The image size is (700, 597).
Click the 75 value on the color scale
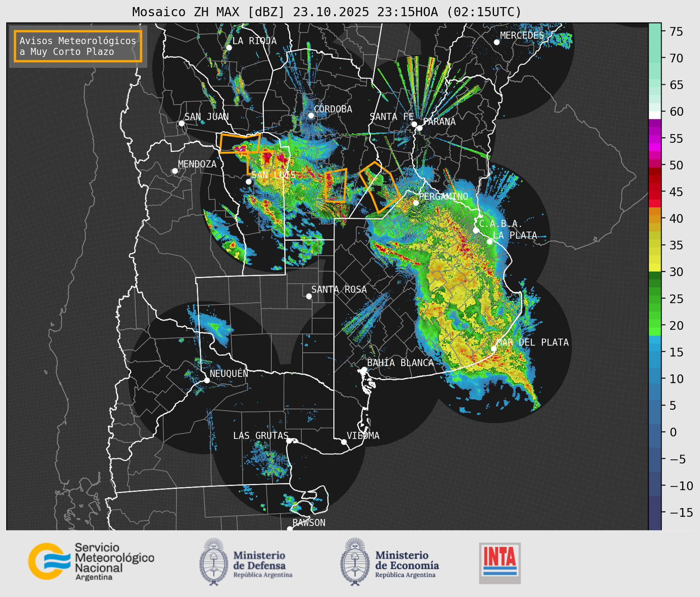676,32
